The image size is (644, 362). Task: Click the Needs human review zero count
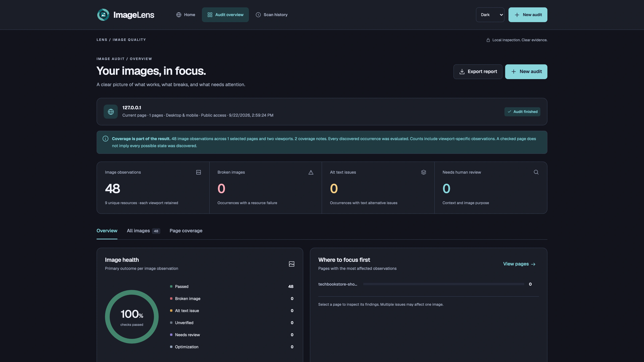pyautogui.click(x=446, y=189)
